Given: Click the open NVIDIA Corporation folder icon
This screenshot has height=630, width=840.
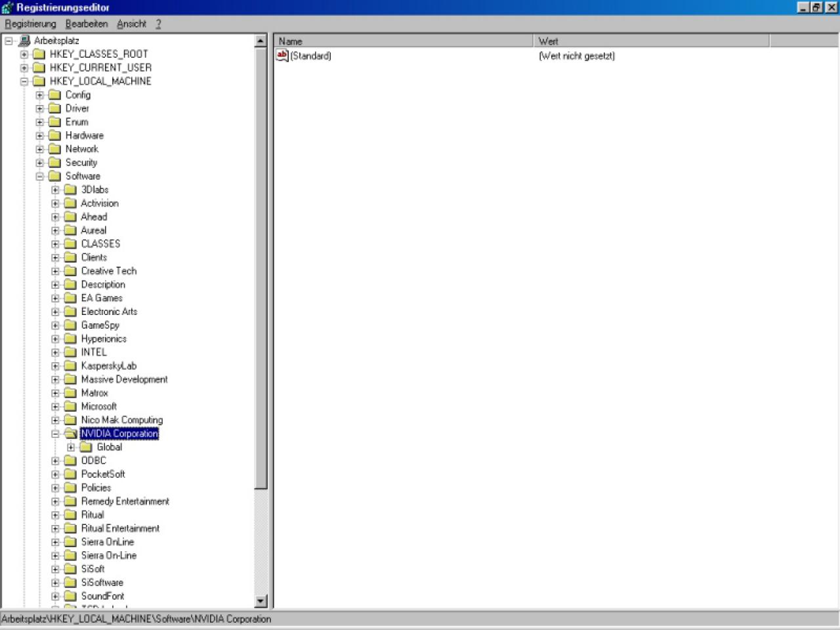Looking at the screenshot, I should click(71, 434).
